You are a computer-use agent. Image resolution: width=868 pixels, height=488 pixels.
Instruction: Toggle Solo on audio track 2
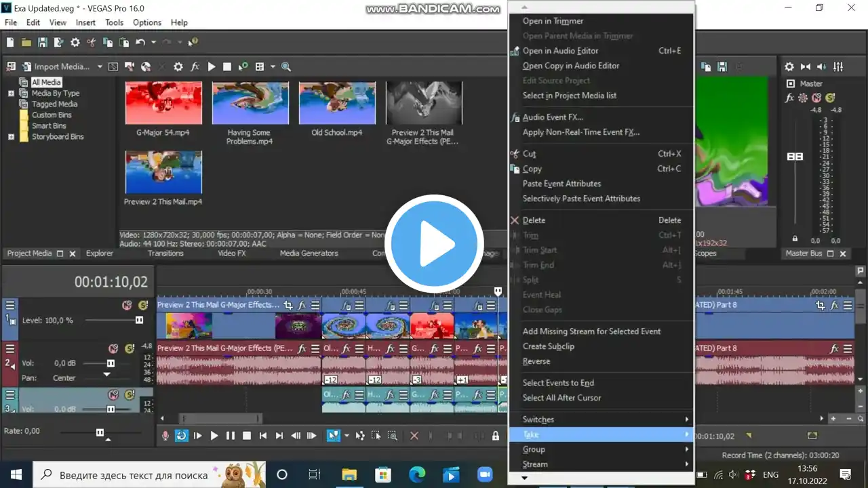point(130,349)
